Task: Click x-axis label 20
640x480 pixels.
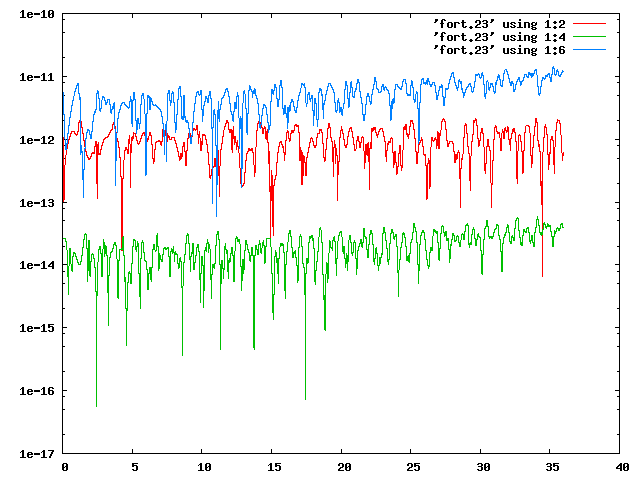Action: (344, 467)
